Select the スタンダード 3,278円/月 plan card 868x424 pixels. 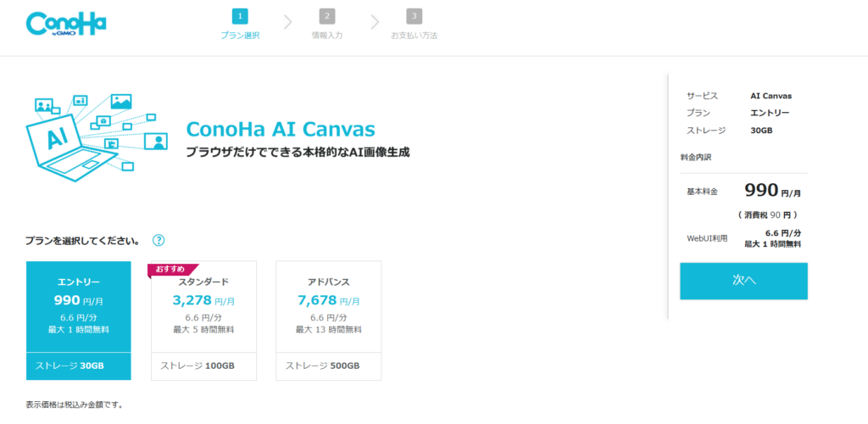pos(203,321)
